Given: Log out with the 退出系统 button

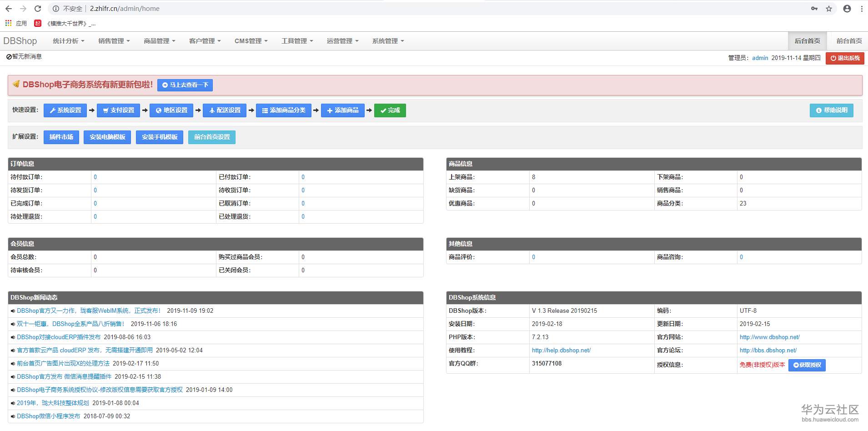Looking at the screenshot, I should coord(845,58).
